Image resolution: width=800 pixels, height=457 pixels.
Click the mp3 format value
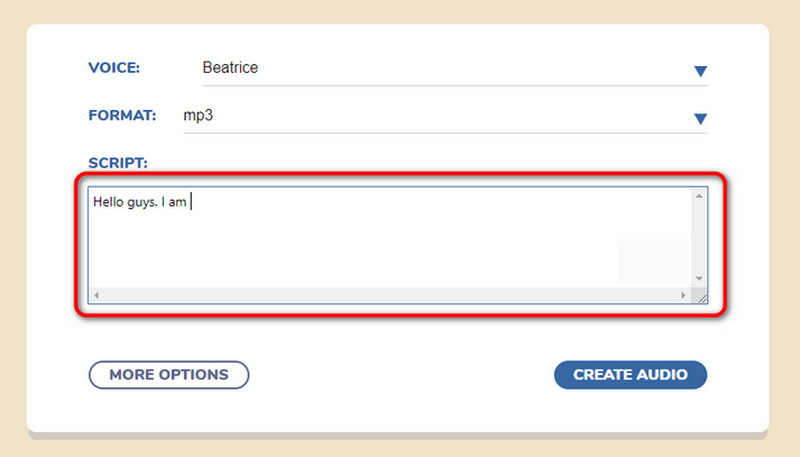(x=198, y=116)
